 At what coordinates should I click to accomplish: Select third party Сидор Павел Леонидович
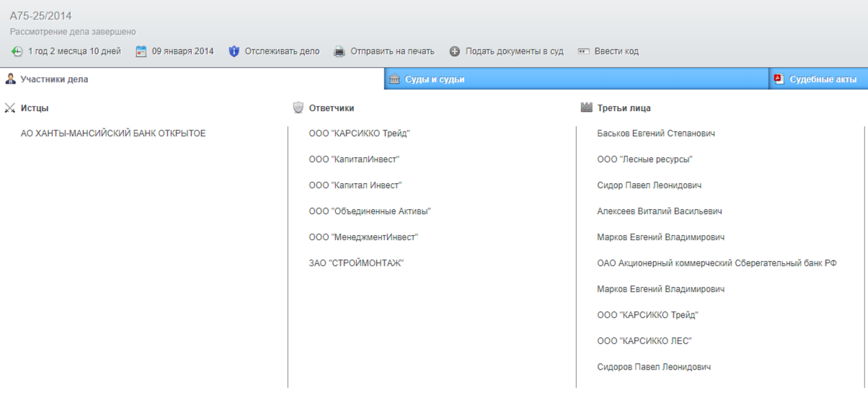pyautogui.click(x=650, y=185)
